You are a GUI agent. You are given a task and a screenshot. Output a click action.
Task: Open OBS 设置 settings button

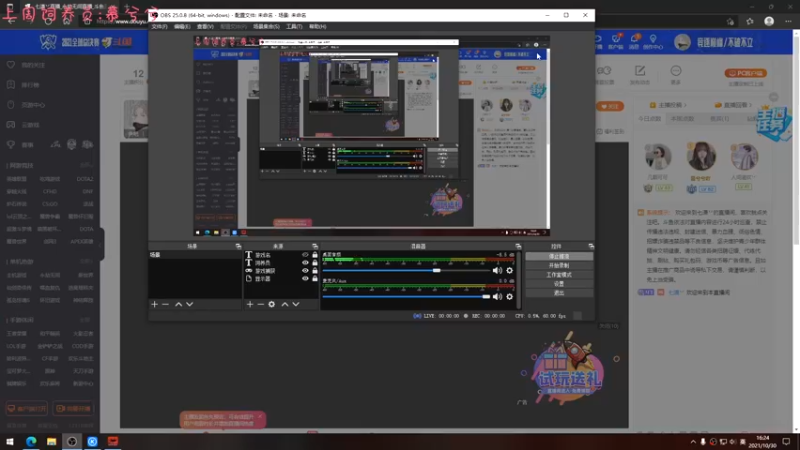pos(559,284)
